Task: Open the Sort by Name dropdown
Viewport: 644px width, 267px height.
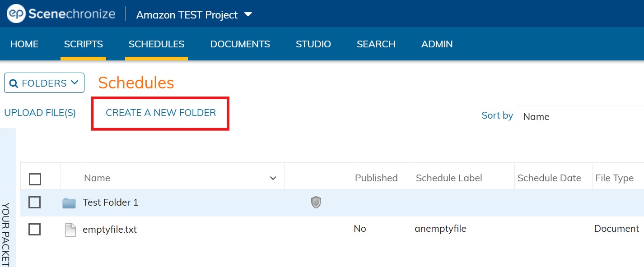Action: (580, 116)
